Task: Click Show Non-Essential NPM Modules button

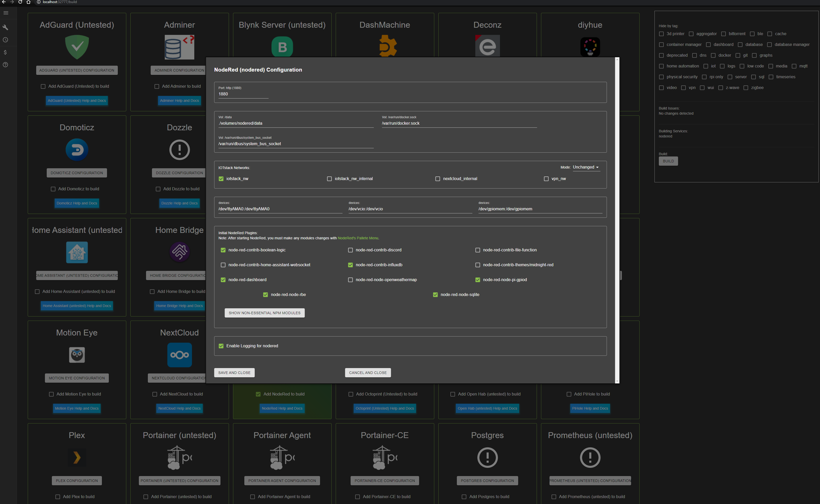Action: click(264, 313)
